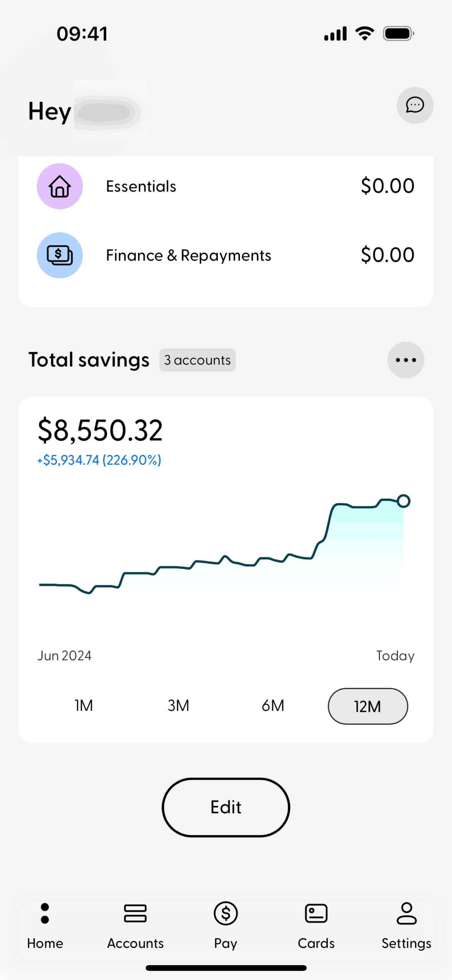Image resolution: width=452 pixels, height=980 pixels.
Task: Open the Accounts tab
Action: pyautogui.click(x=135, y=925)
